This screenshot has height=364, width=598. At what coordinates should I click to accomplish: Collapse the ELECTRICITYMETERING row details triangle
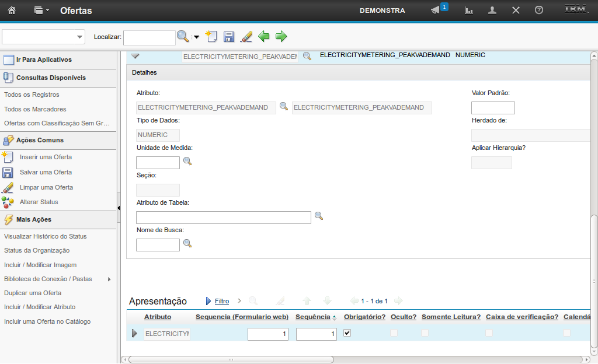click(x=135, y=56)
